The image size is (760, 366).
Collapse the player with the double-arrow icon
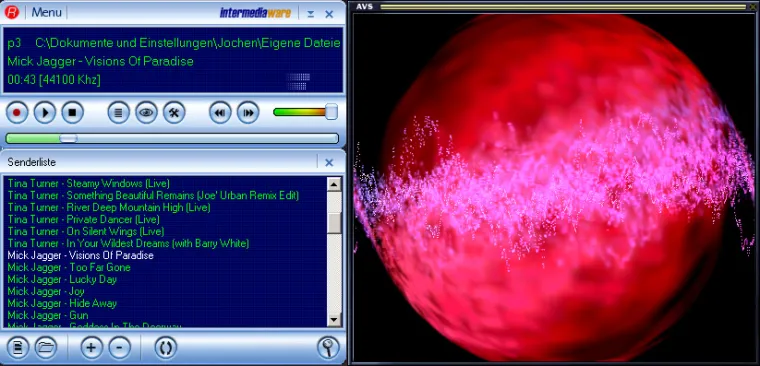click(311, 14)
